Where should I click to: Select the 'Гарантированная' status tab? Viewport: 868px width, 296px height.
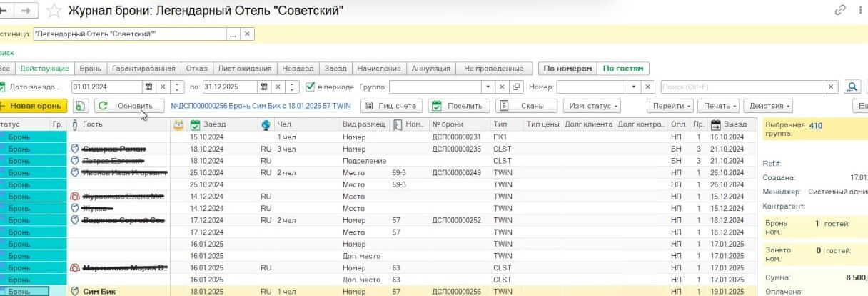pos(143,69)
